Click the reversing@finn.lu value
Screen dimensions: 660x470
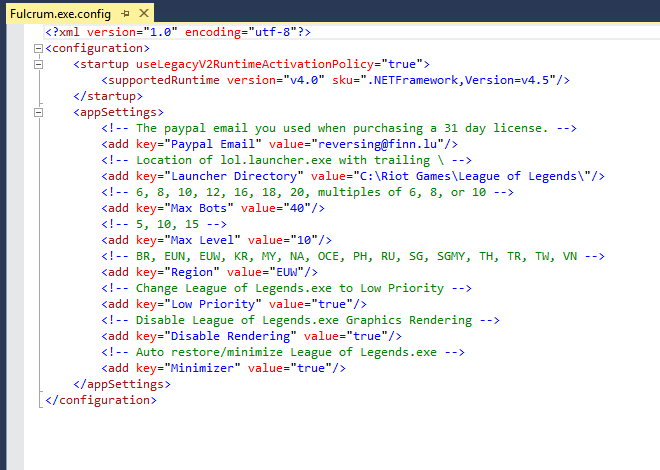click(x=378, y=144)
